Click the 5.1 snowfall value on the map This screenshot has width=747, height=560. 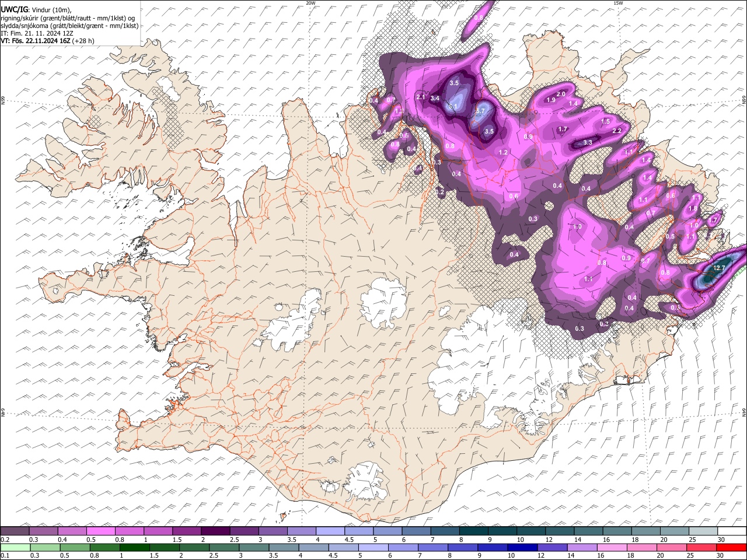tap(453, 107)
